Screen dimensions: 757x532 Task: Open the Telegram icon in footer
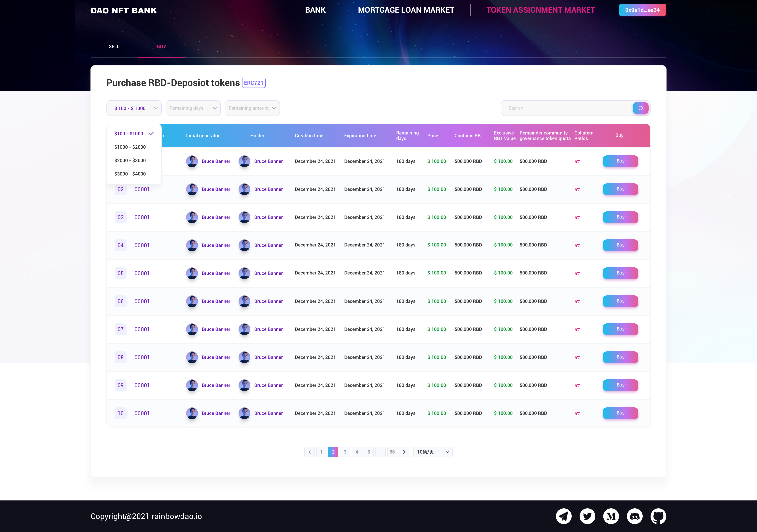click(564, 516)
